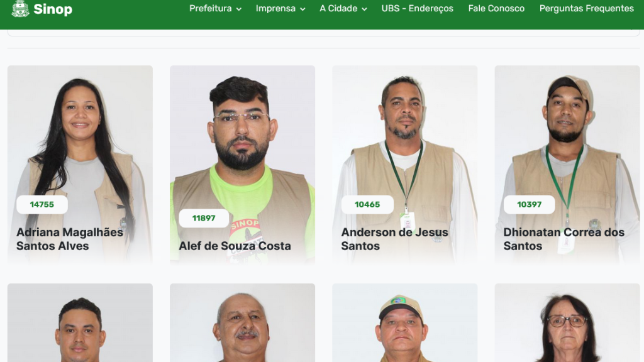
Task: Open Dhionatan Correa dos Santos card
Action: (567, 165)
